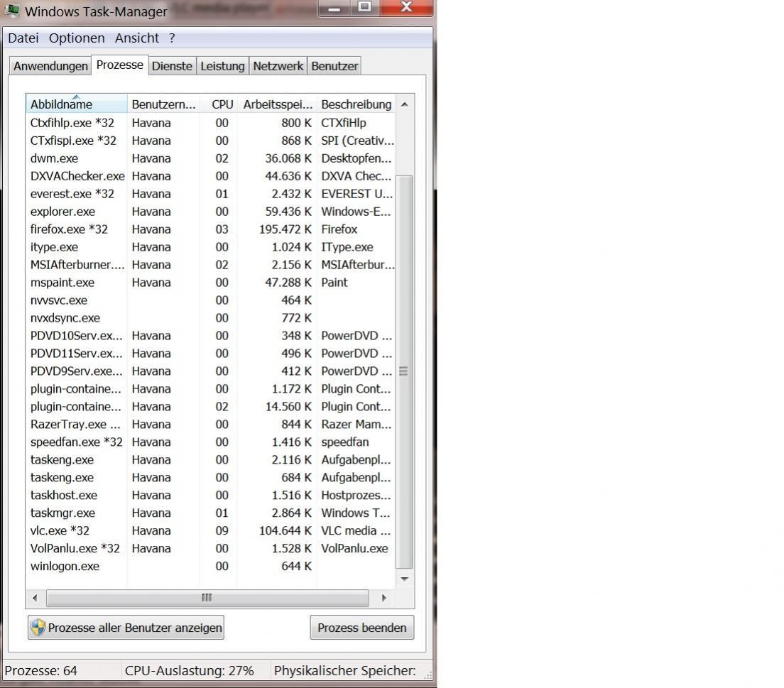Click the vertical scrollbar down arrow
Screen dimensions: 784x688
click(405, 579)
